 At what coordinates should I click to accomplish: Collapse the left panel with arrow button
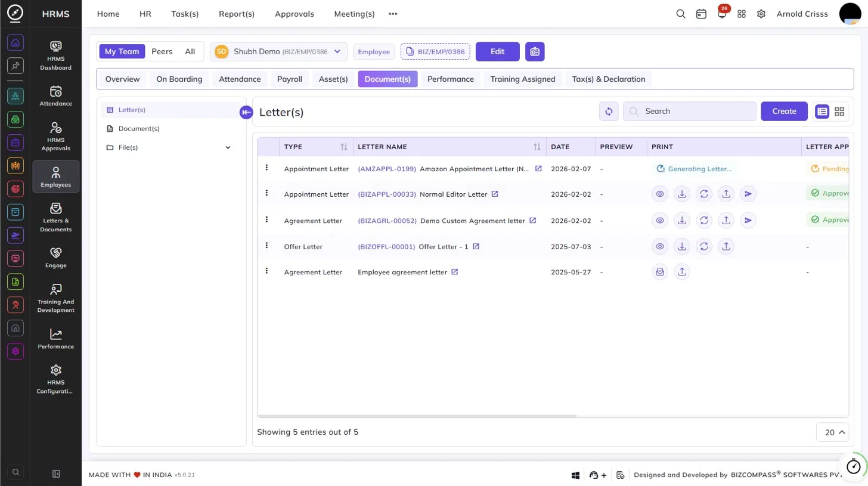point(246,112)
